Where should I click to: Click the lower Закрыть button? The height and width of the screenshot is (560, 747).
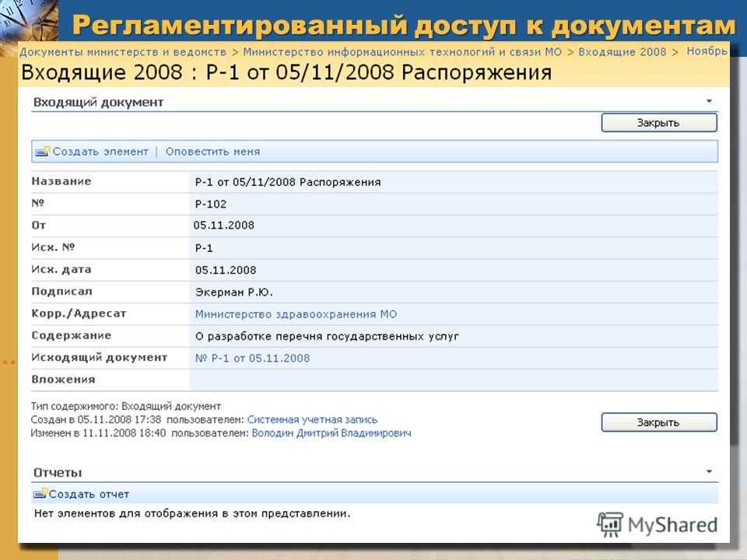point(659,422)
